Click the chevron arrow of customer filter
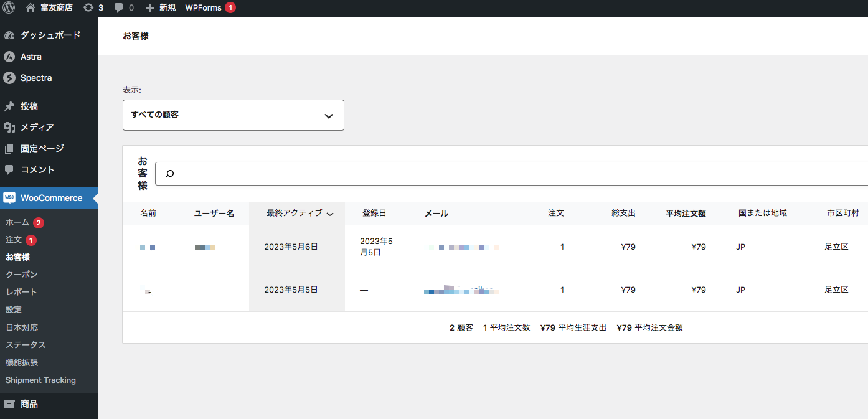This screenshot has width=868, height=419. pyautogui.click(x=329, y=116)
